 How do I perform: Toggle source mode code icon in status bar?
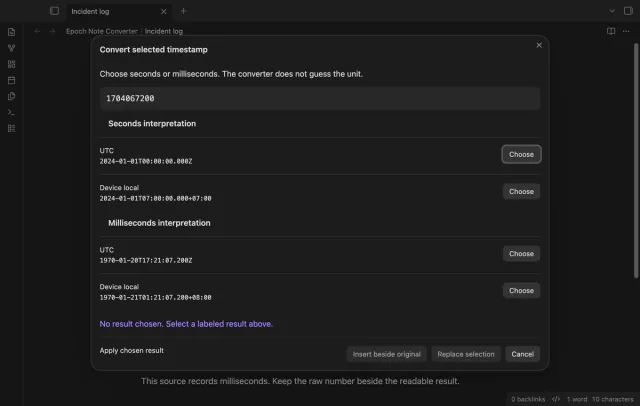pyautogui.click(x=556, y=399)
